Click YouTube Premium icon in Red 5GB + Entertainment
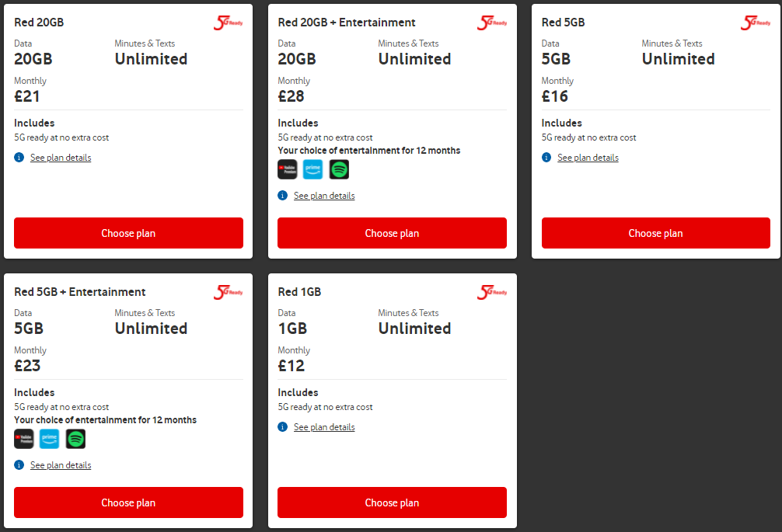The width and height of the screenshot is (782, 532). [24, 439]
